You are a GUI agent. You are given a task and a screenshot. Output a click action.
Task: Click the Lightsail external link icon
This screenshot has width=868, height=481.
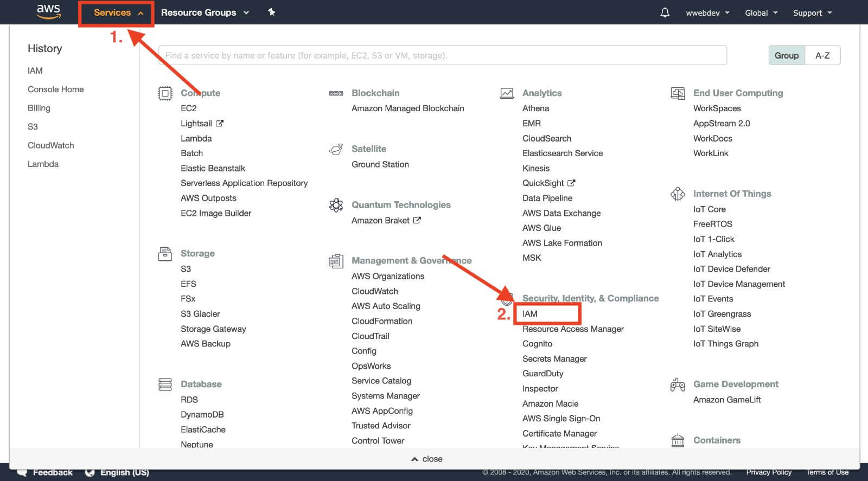(x=220, y=123)
